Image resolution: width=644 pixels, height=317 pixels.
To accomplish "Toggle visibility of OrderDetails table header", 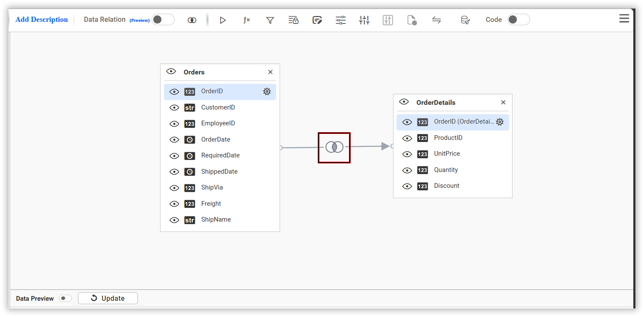I will click(404, 102).
